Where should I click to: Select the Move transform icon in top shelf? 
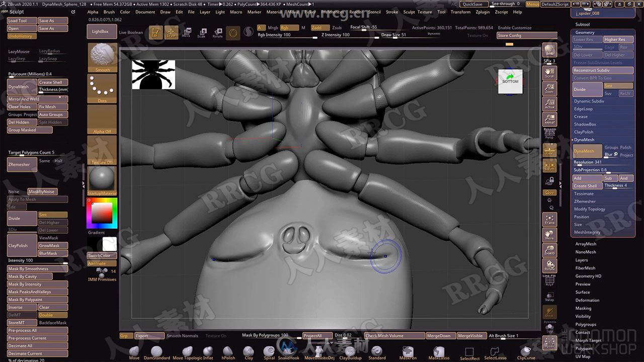[x=186, y=33]
